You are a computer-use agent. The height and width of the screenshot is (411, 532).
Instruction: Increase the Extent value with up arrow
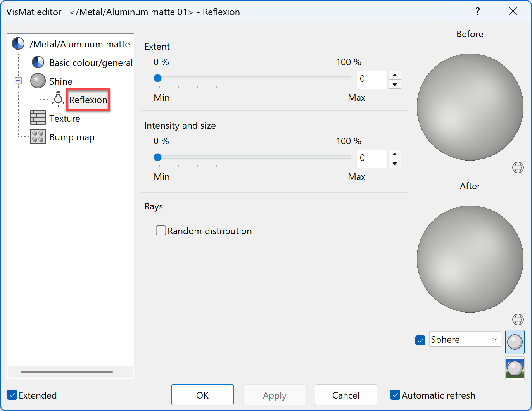tap(394, 75)
